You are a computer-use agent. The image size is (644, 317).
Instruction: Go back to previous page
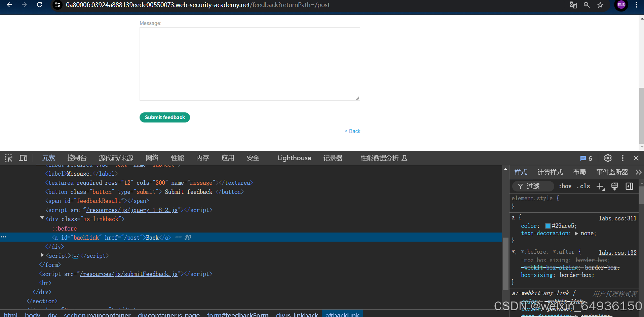[9, 5]
